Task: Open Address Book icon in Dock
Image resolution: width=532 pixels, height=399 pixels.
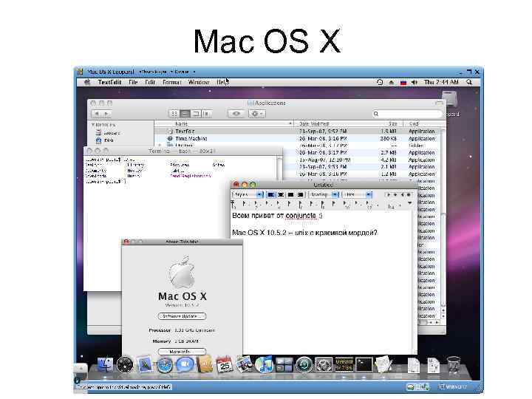Action: coord(205,365)
